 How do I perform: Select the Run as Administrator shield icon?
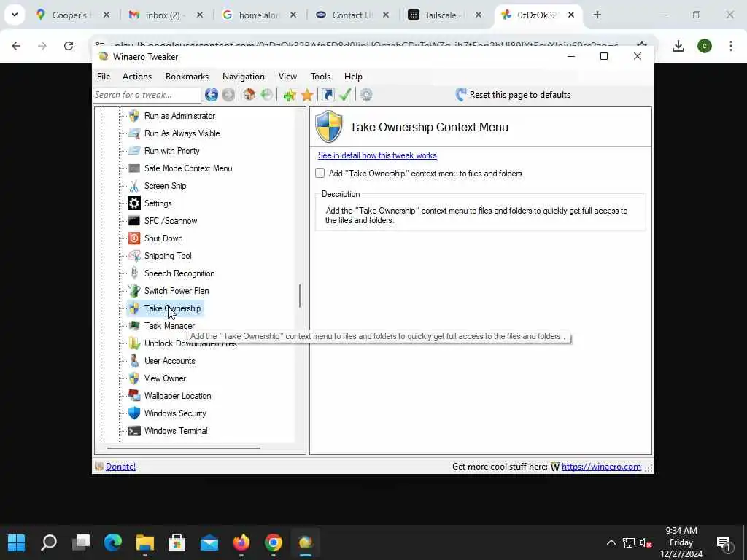[x=134, y=116]
